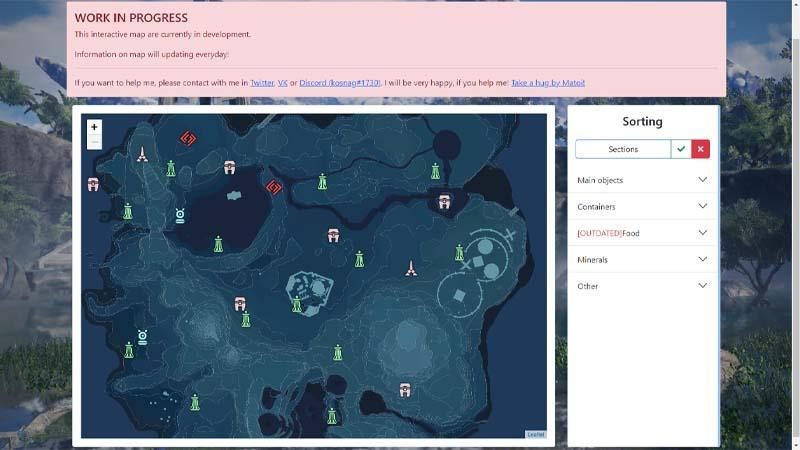Screen dimensions: 800x450
Task: Click the green marker directly below the southwest container marker
Action: [x=246, y=319]
